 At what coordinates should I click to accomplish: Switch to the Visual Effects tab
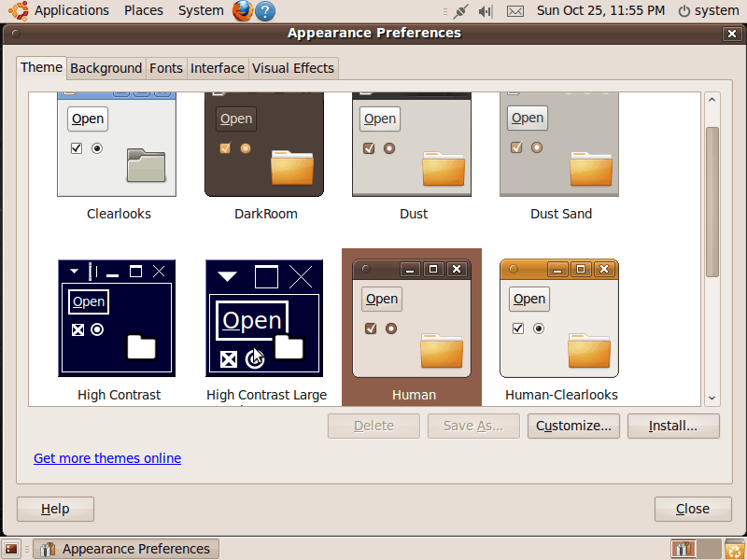pyautogui.click(x=293, y=68)
